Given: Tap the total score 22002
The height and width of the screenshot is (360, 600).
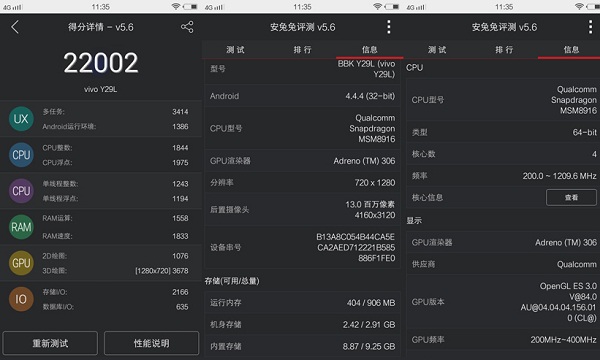Looking at the screenshot, I should (x=101, y=63).
